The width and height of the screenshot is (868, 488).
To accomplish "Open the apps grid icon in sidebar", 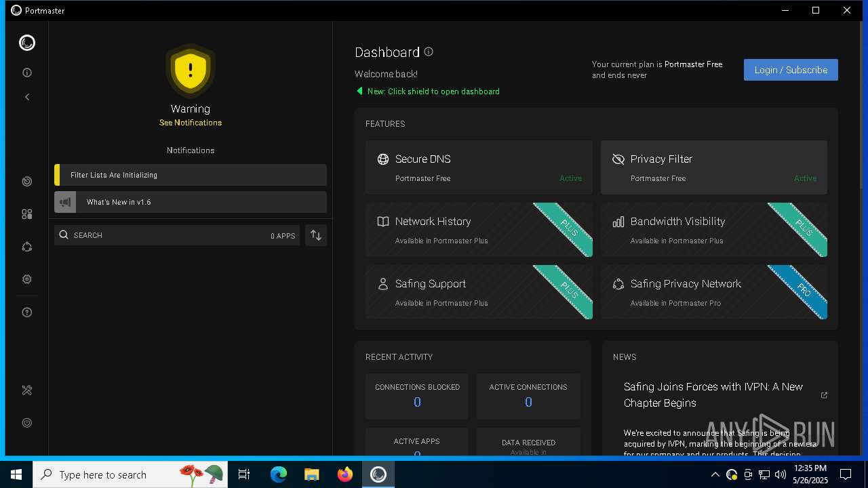I will coord(27,214).
